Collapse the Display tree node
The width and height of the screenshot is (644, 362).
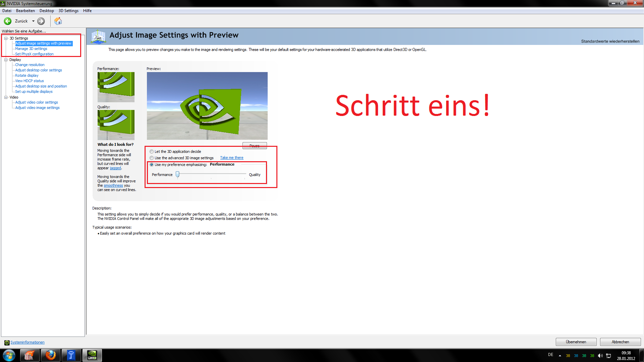pos(6,60)
